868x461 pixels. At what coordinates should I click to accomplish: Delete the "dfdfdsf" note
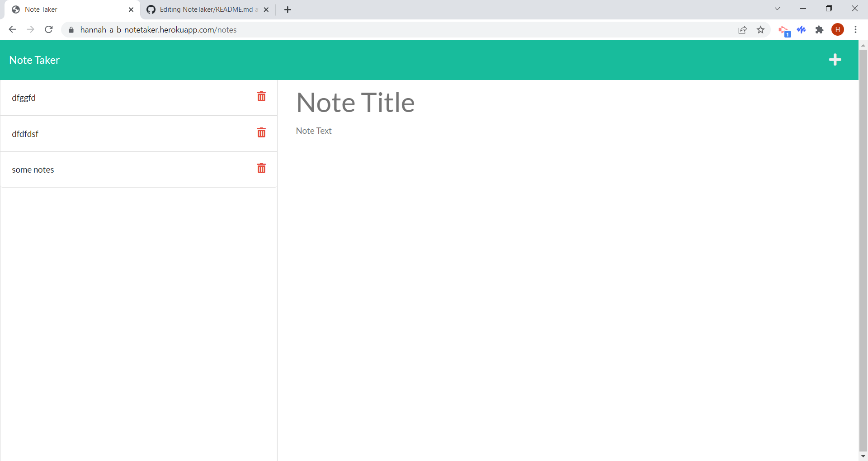coord(261,132)
